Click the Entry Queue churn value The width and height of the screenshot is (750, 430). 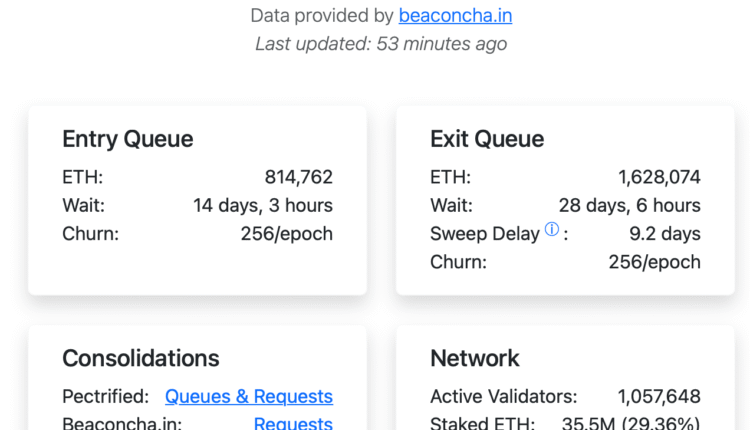pyautogui.click(x=286, y=234)
